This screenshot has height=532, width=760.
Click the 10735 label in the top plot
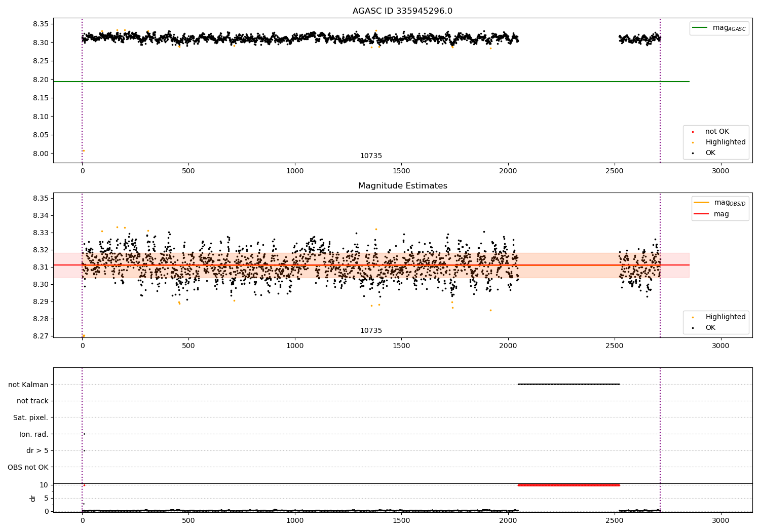coord(371,156)
